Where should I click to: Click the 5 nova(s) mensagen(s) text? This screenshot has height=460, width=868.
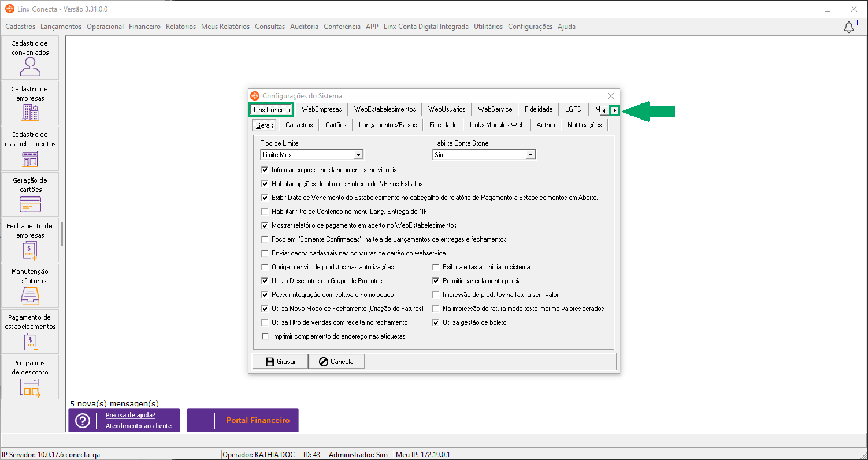(114, 403)
